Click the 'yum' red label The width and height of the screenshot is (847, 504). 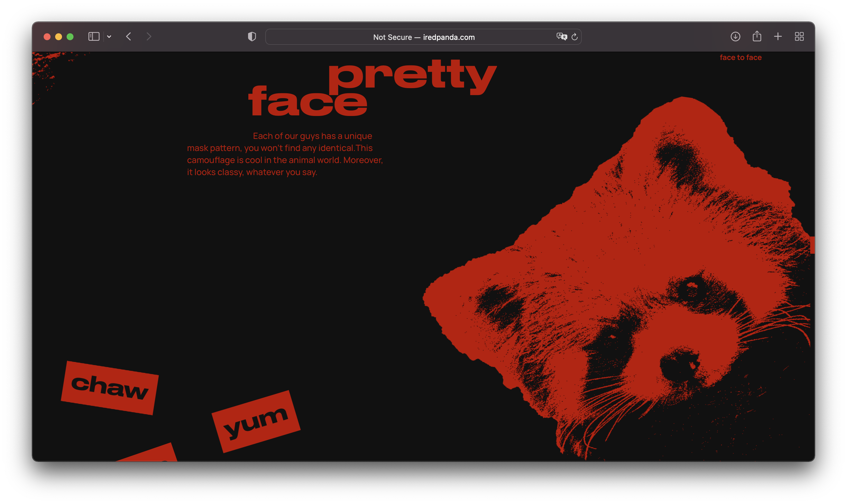point(256,421)
